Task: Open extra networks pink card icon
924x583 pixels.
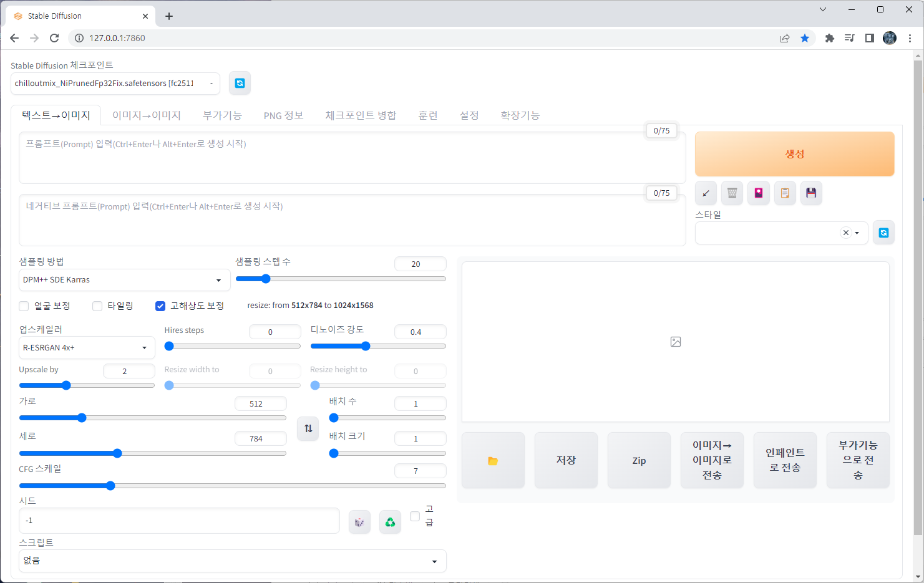Action: [x=759, y=193]
